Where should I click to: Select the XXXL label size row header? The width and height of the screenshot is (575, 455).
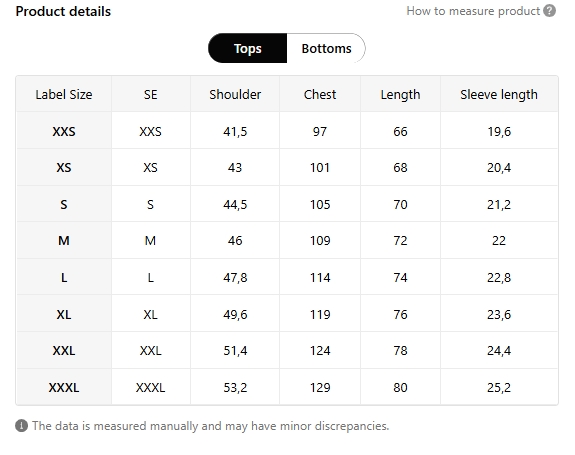point(64,388)
